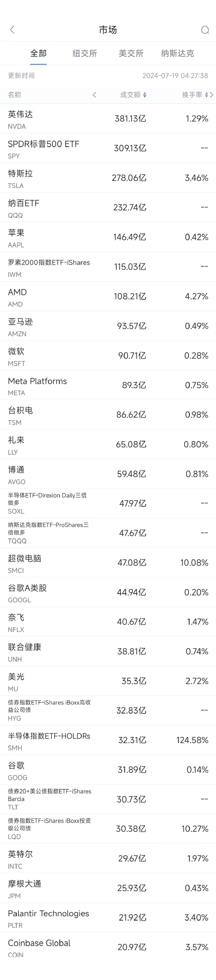The height and width of the screenshot is (980, 216).
Task: Select the 超微电脑 SMCI row
Action: click(108, 563)
